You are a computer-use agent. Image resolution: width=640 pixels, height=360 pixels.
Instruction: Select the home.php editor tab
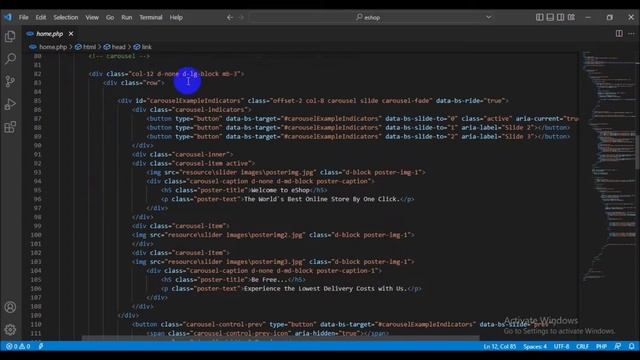(x=50, y=33)
